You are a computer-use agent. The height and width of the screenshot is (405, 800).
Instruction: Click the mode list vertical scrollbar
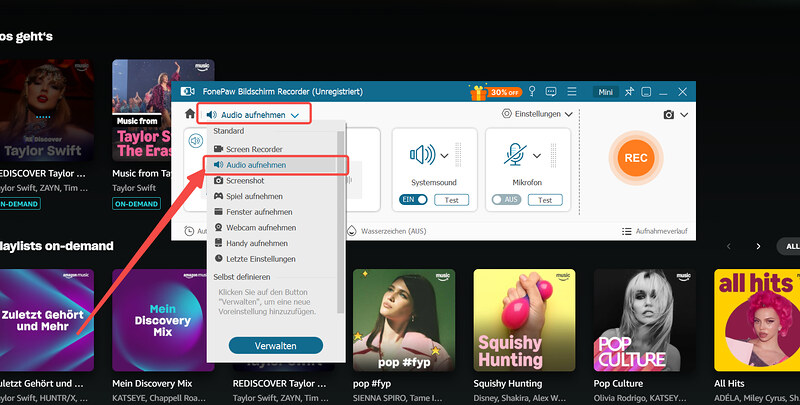341,222
